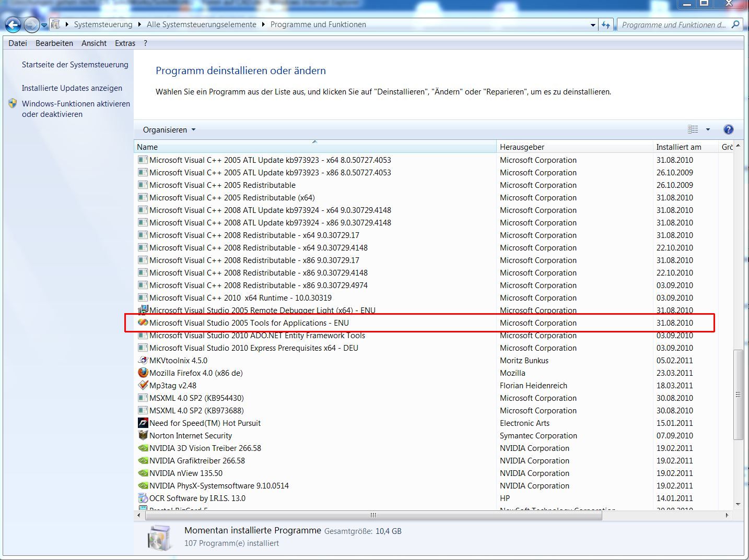Click publisher Florian Heidenreich cell
Screen dimensions: 749x560
coord(533,386)
